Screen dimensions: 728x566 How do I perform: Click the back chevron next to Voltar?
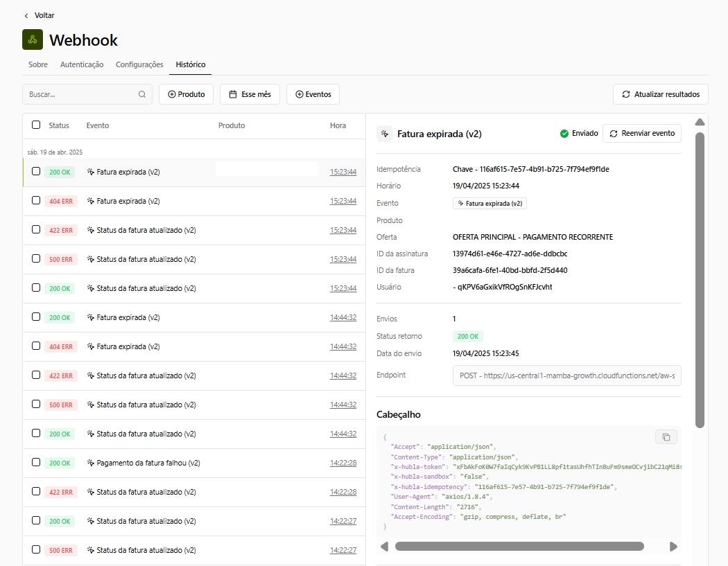coord(26,16)
